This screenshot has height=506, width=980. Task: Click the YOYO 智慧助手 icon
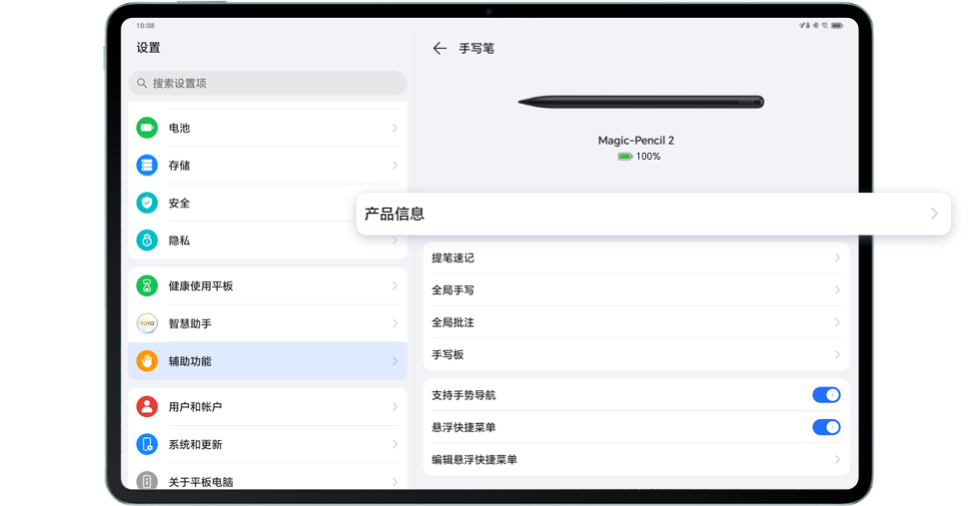(x=147, y=323)
